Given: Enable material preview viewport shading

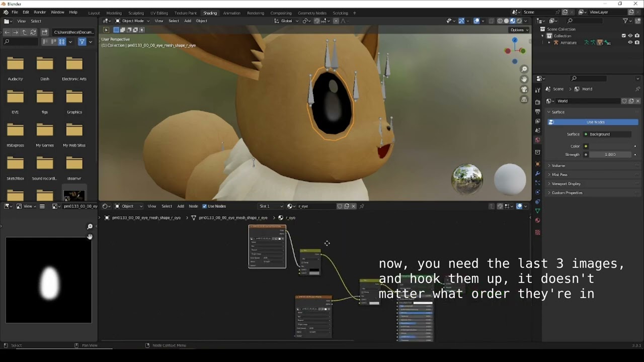Looking at the screenshot, I should coord(513,21).
